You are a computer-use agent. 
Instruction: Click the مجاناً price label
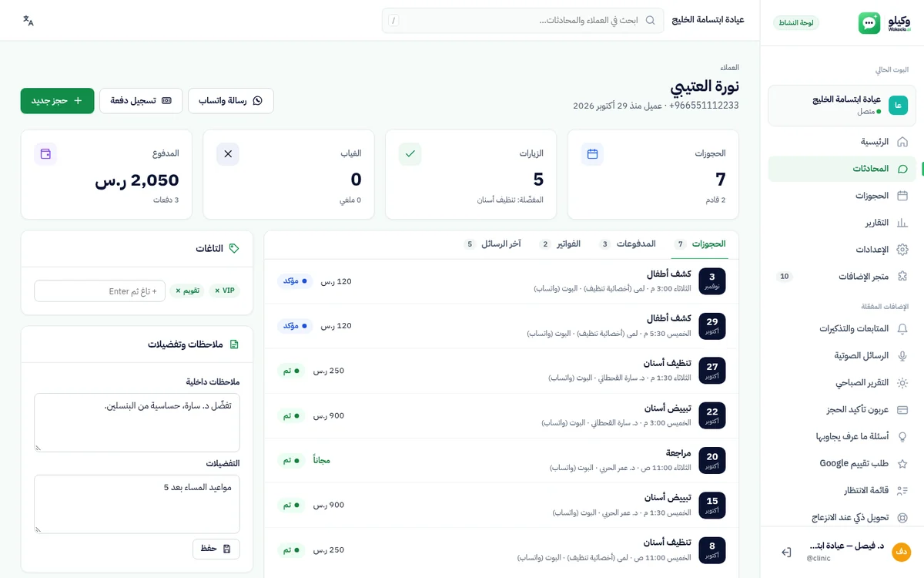click(x=321, y=460)
